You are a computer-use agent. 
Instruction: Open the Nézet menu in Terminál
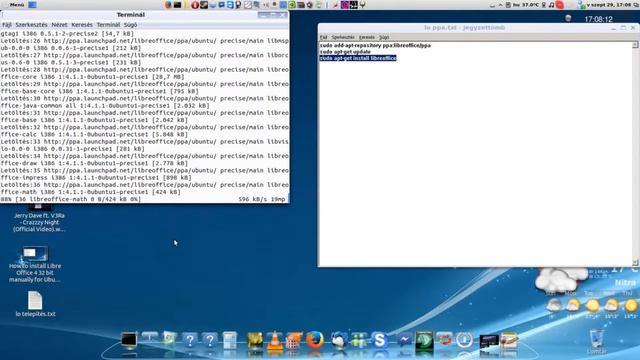(x=59, y=25)
